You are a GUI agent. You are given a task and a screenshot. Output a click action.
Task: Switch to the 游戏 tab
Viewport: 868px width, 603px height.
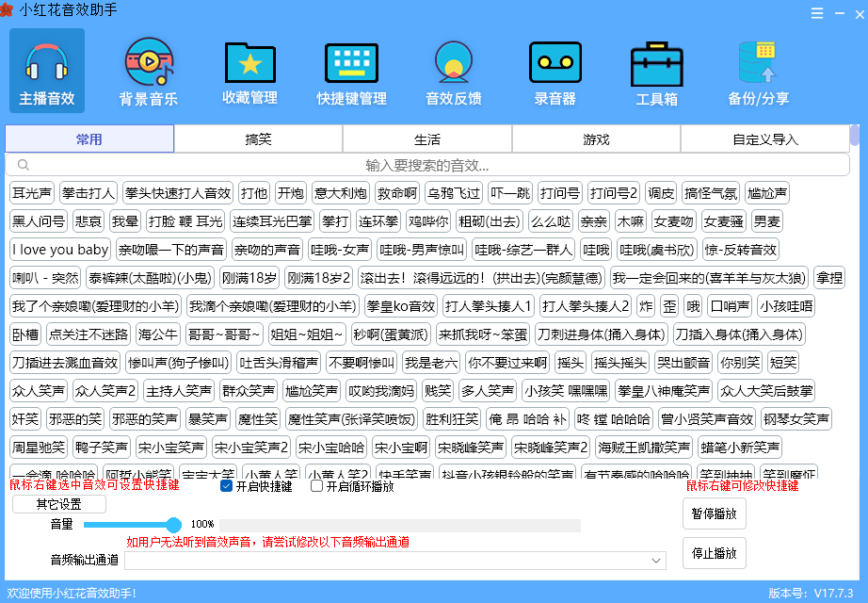point(596,139)
